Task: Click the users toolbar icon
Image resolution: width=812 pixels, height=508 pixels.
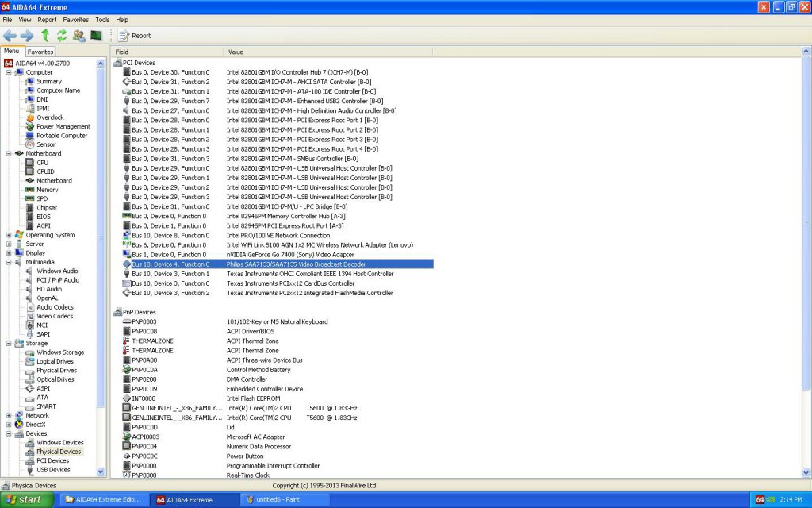Action: click(x=79, y=35)
